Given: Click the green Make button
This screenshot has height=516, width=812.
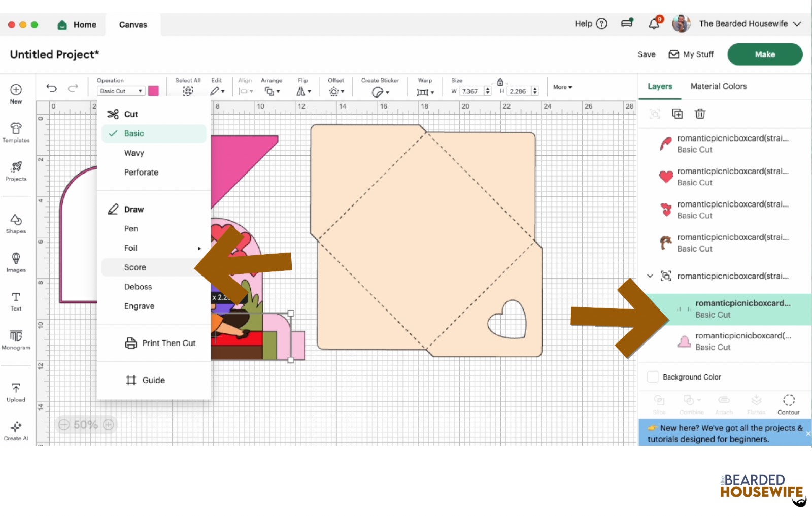Looking at the screenshot, I should (764, 54).
